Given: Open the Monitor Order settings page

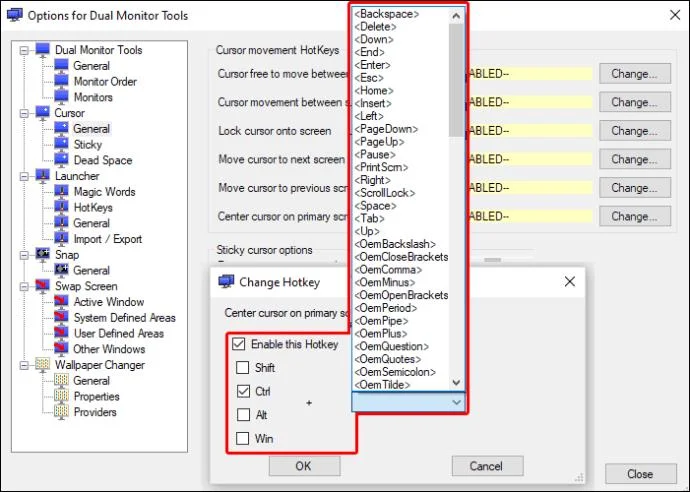Looking at the screenshot, I should tap(105, 81).
